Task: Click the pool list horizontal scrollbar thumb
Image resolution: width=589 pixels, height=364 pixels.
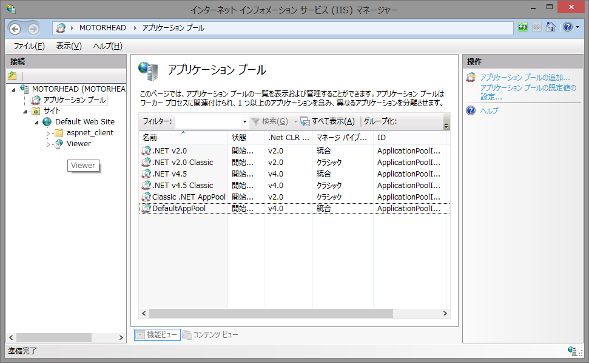Action: click(271, 313)
